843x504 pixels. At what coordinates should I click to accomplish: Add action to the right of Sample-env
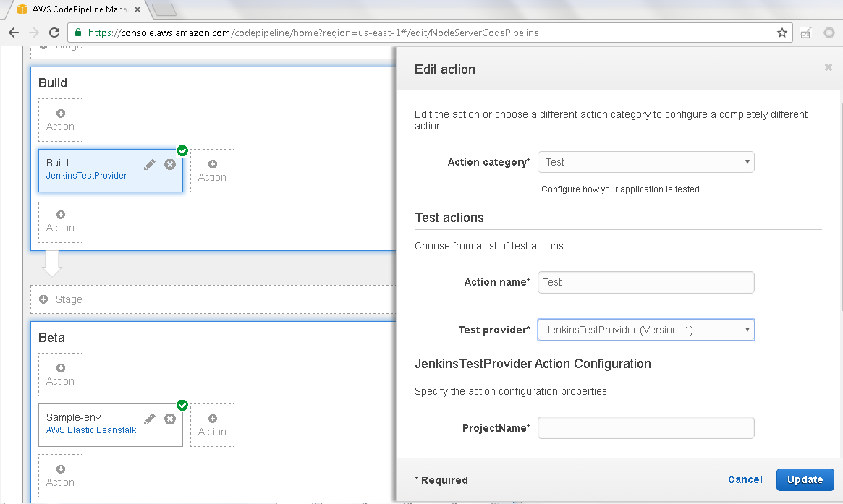click(212, 425)
